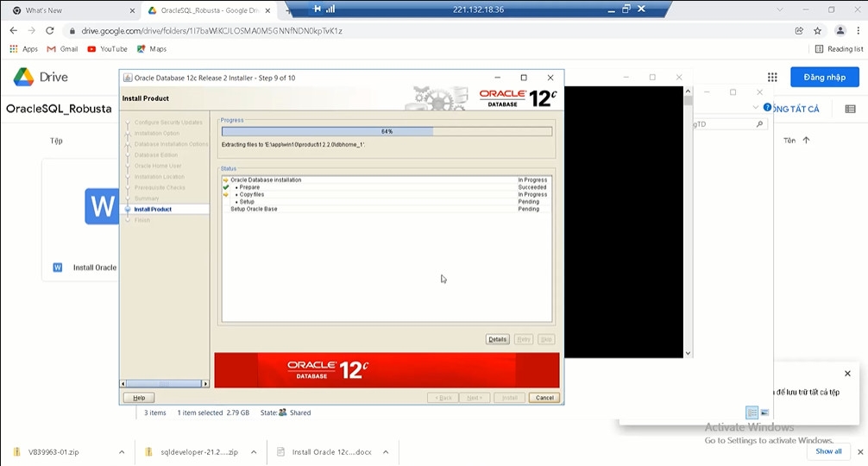Open the Reading list

click(x=839, y=49)
